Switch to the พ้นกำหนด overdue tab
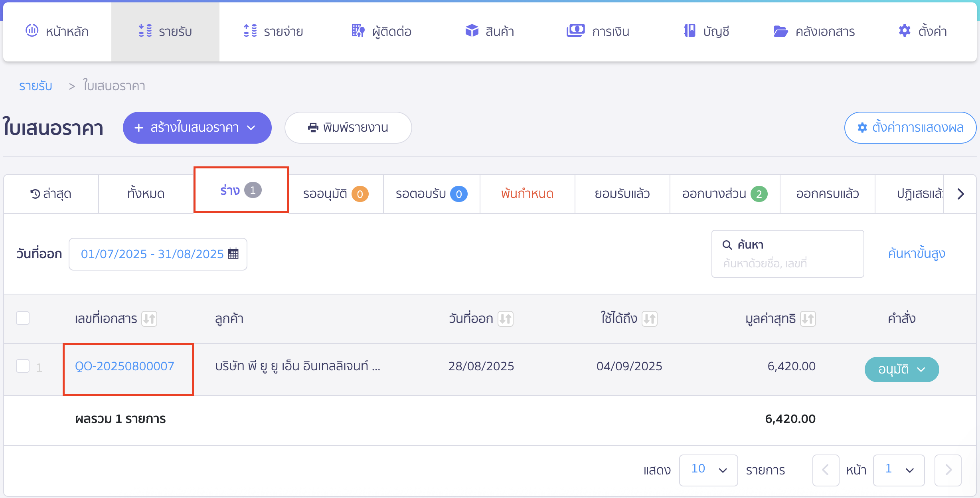980x498 pixels. tap(528, 194)
